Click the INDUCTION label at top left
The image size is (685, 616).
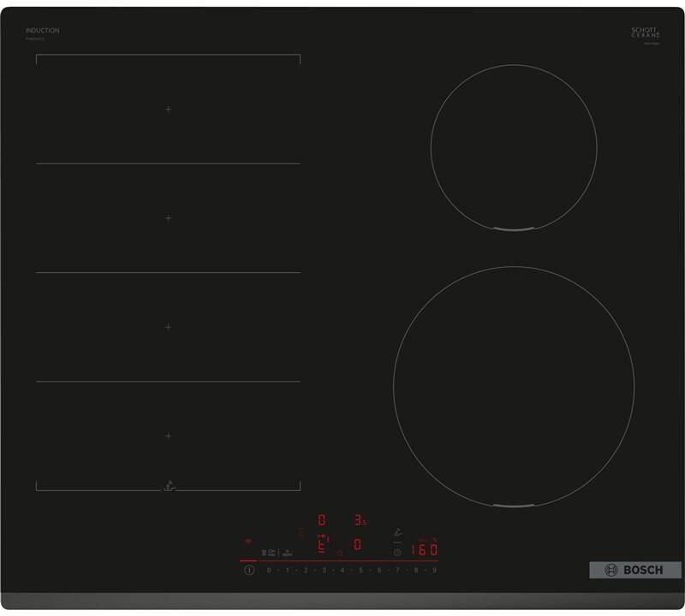point(42,31)
